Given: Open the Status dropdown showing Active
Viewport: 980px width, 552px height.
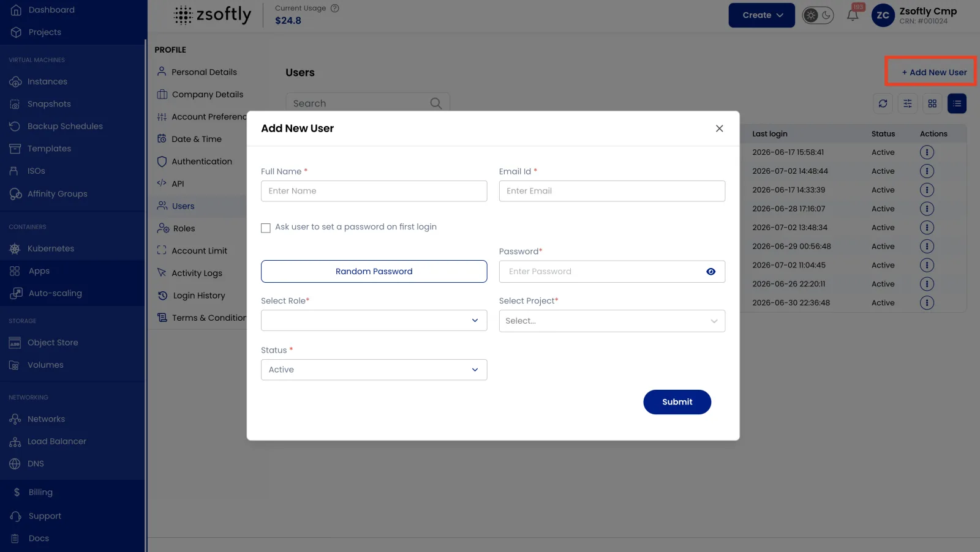Looking at the screenshot, I should pyautogui.click(x=374, y=370).
